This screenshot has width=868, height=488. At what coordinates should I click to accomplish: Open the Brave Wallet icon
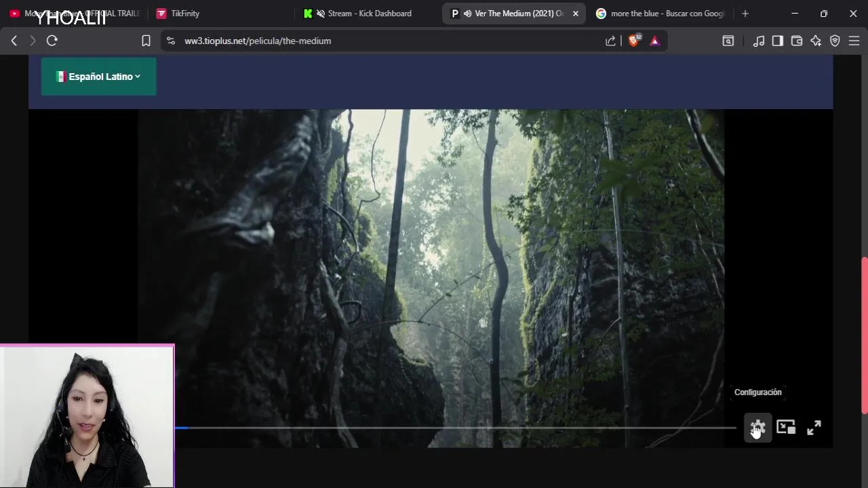797,41
